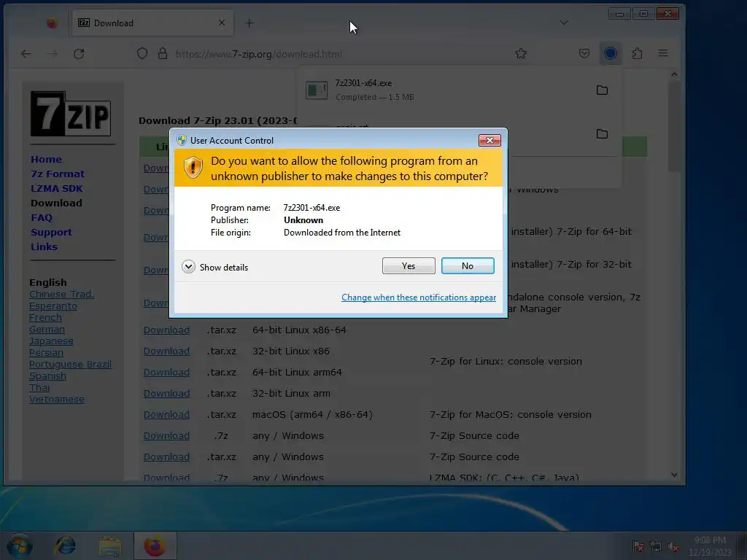Click the taskbar clock 9:08 PM

709,545
